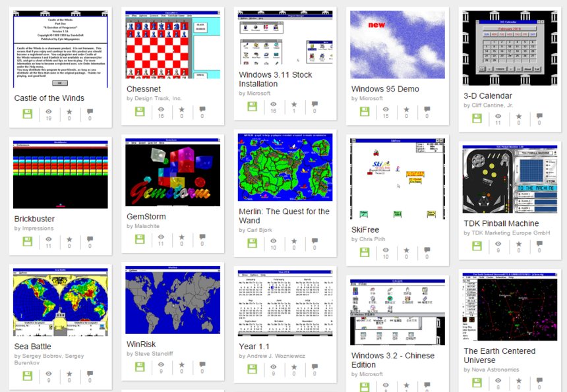This screenshot has width=567, height=392.
Task: Click the floppy icon under Windows 3.11 Stock Installation
Action: point(253,106)
